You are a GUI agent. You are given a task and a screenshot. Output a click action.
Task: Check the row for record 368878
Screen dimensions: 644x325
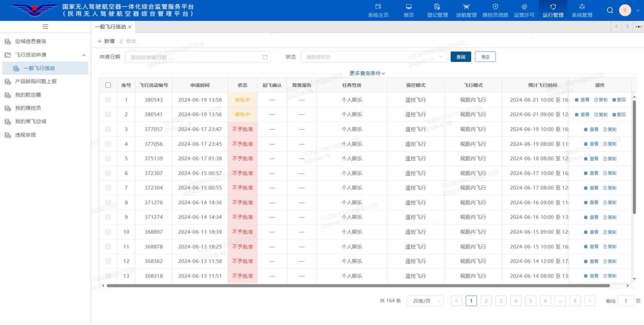[108, 247]
